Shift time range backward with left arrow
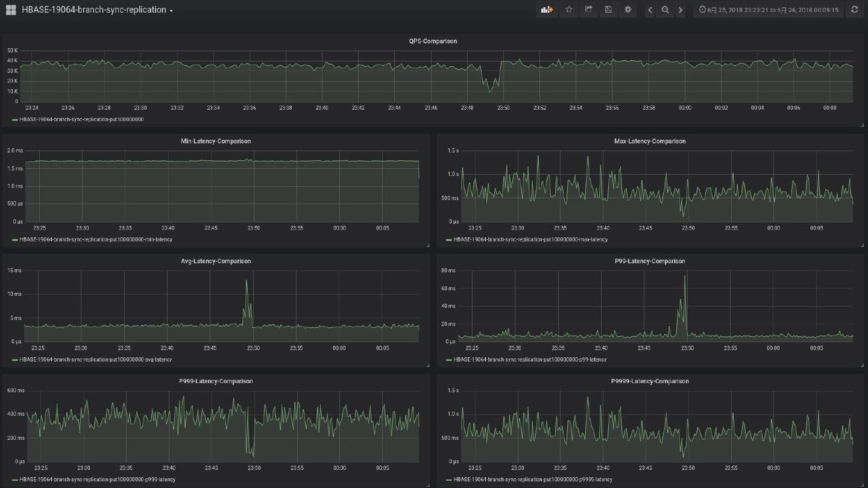The height and width of the screenshot is (488, 868). (650, 10)
